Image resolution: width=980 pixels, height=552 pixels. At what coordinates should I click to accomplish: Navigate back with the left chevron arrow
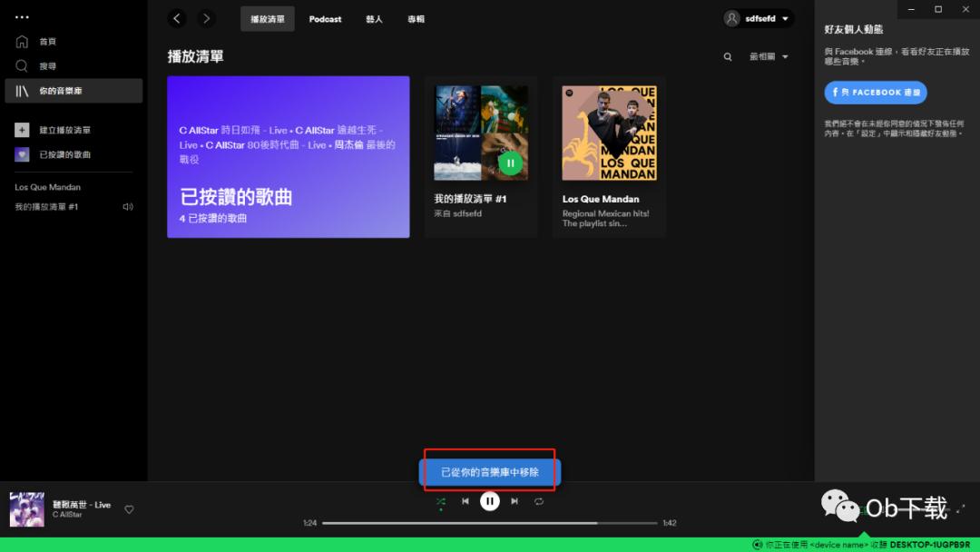tap(177, 18)
